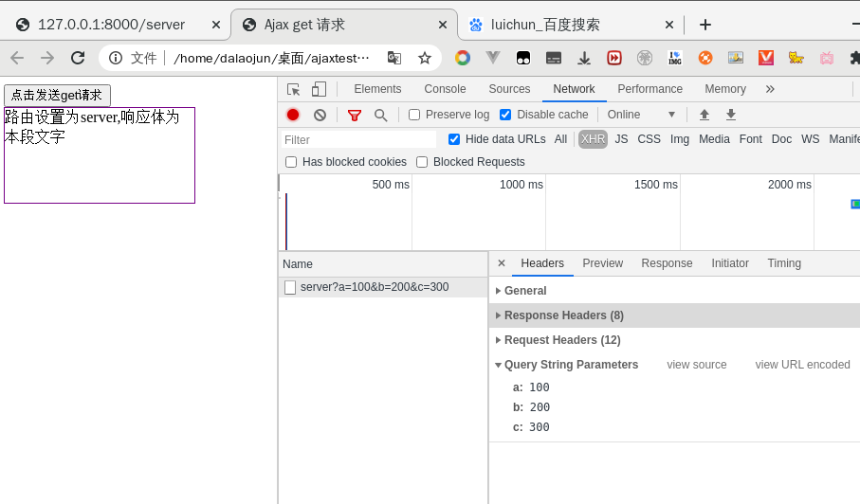The height and width of the screenshot is (504, 860).
Task: Click the 点击发送get请求 button
Action: [57, 95]
